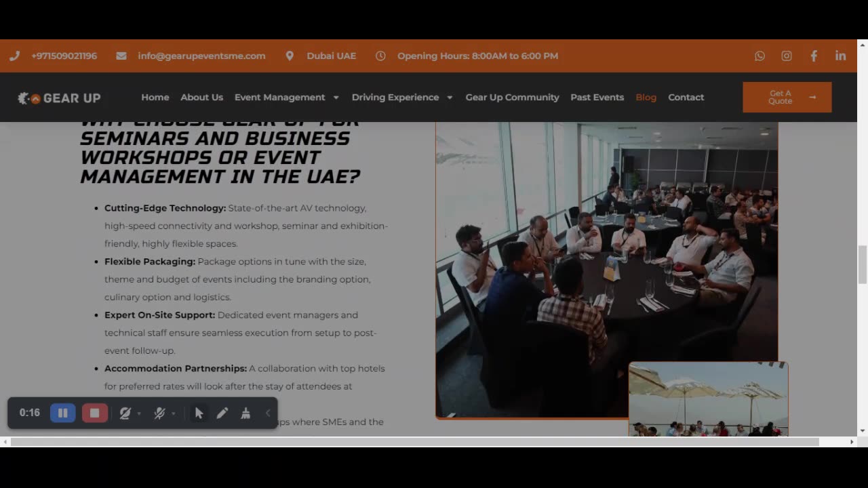868x488 pixels.
Task: Select the cursor pointer tool
Action: 199,413
